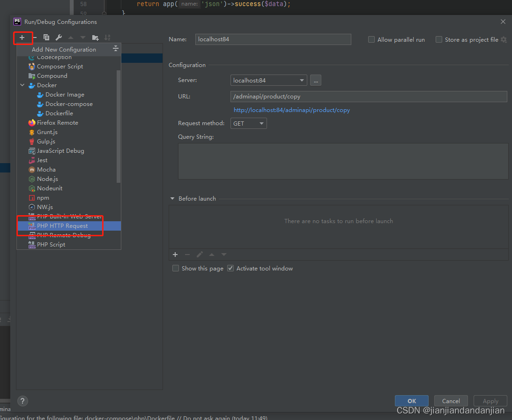Sort configurations alphabetically

[107, 37]
